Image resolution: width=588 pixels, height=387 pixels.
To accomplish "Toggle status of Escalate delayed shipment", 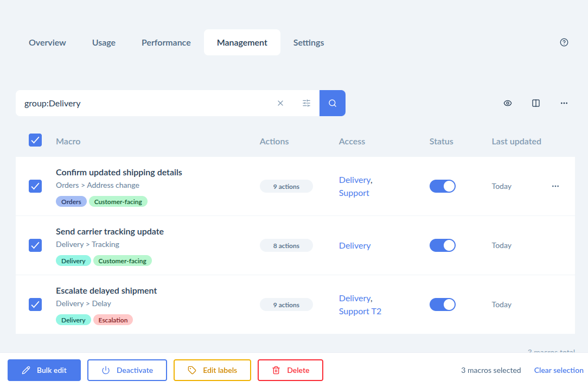I will coord(443,304).
